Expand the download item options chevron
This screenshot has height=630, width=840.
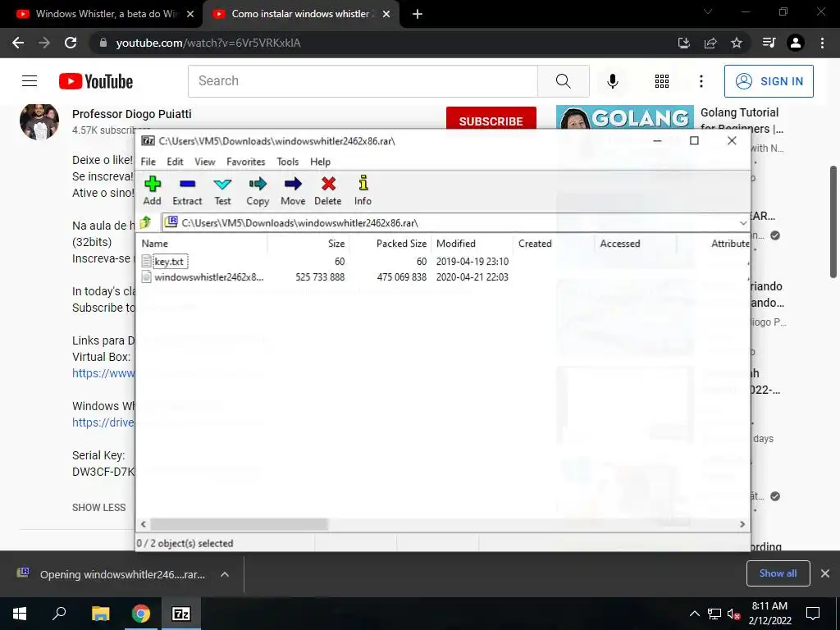click(x=225, y=574)
